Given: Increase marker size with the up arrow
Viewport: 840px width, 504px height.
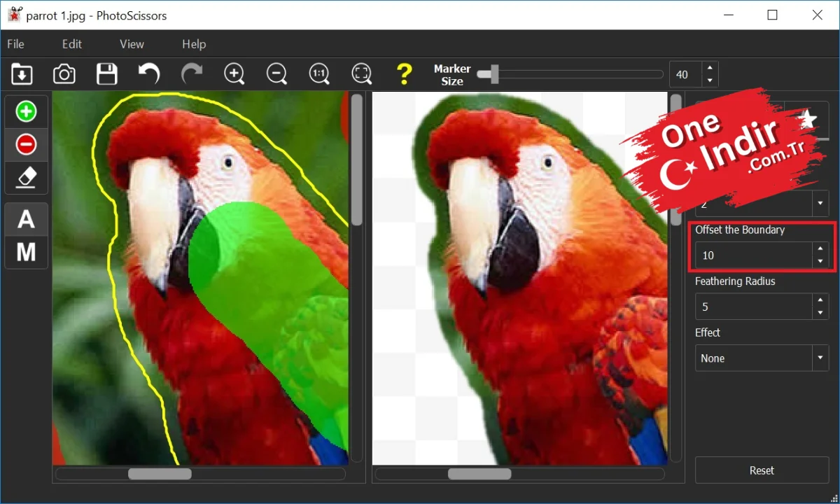Looking at the screenshot, I should (710, 68).
